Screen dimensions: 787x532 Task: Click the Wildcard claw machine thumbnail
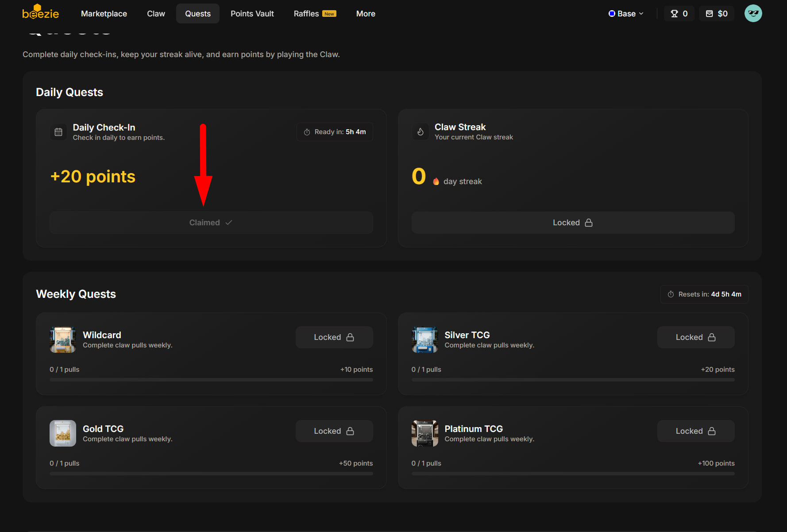coord(63,339)
